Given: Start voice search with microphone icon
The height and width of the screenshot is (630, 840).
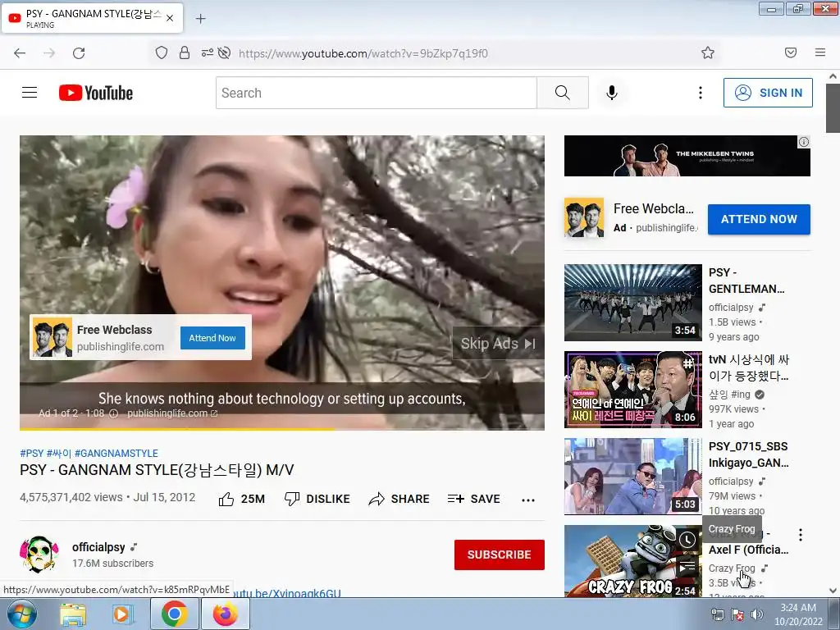Looking at the screenshot, I should click(612, 93).
